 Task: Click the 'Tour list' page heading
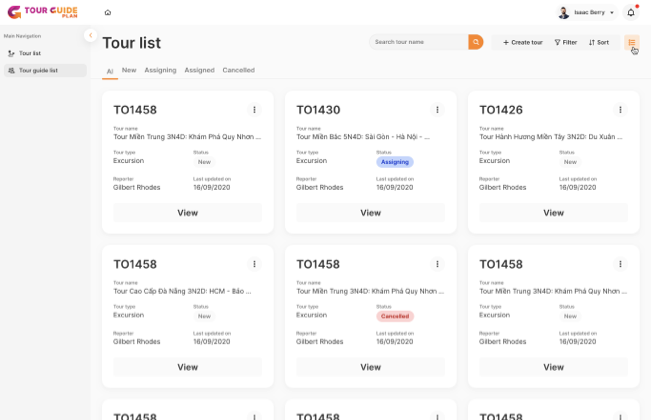[132, 43]
